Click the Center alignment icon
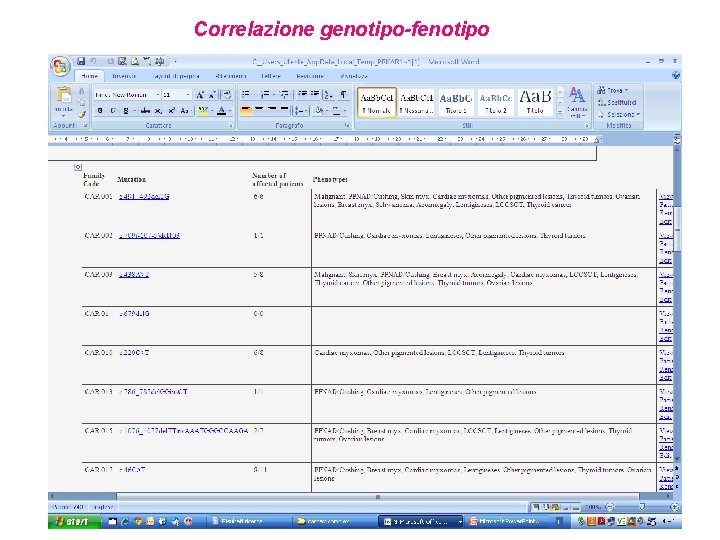This screenshot has height=540, width=720. pyautogui.click(x=259, y=111)
